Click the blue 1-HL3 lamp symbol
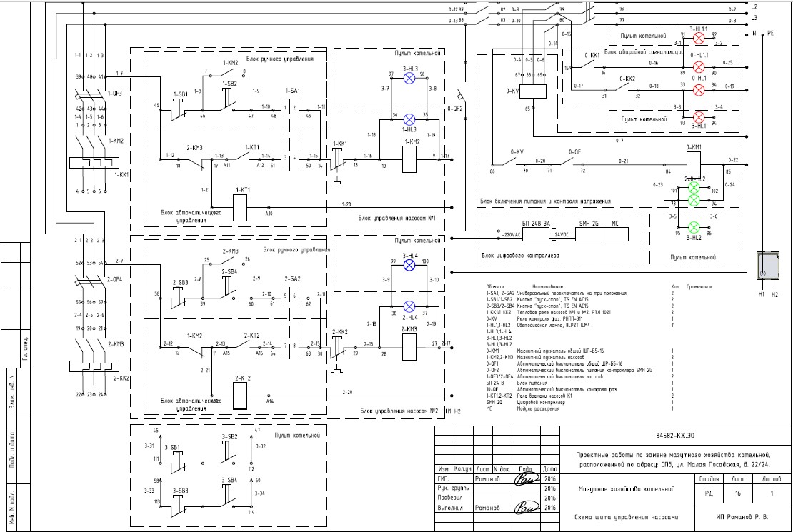The height and width of the screenshot is (532, 793). (x=409, y=120)
